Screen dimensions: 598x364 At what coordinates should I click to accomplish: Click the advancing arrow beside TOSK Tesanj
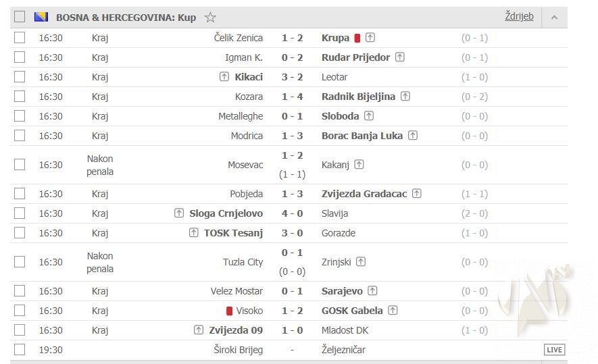point(194,233)
